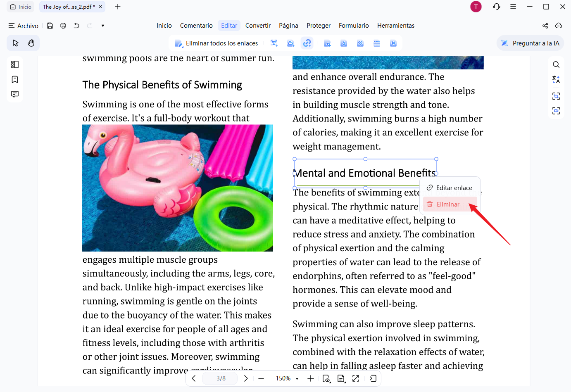
Task: Click the add text tool icon
Action: coord(274,43)
